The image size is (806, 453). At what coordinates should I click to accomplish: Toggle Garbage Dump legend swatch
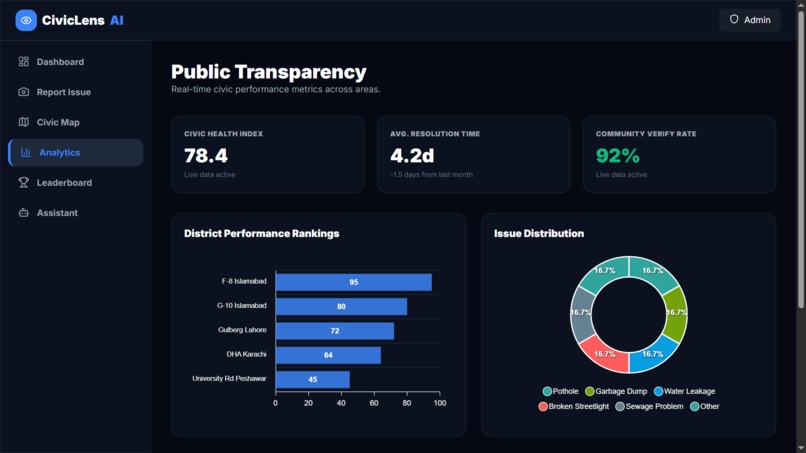click(590, 391)
